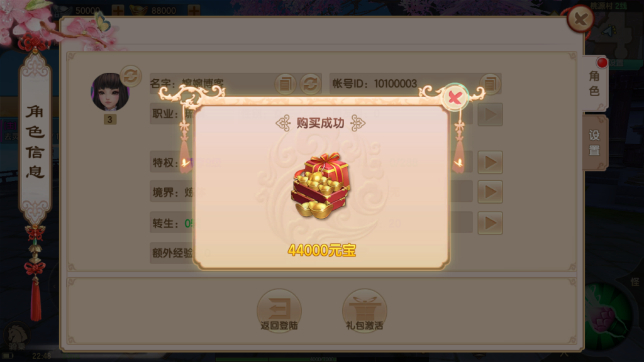644x362 pixels.
Task: Copy the character name with list icon
Action: point(285,84)
